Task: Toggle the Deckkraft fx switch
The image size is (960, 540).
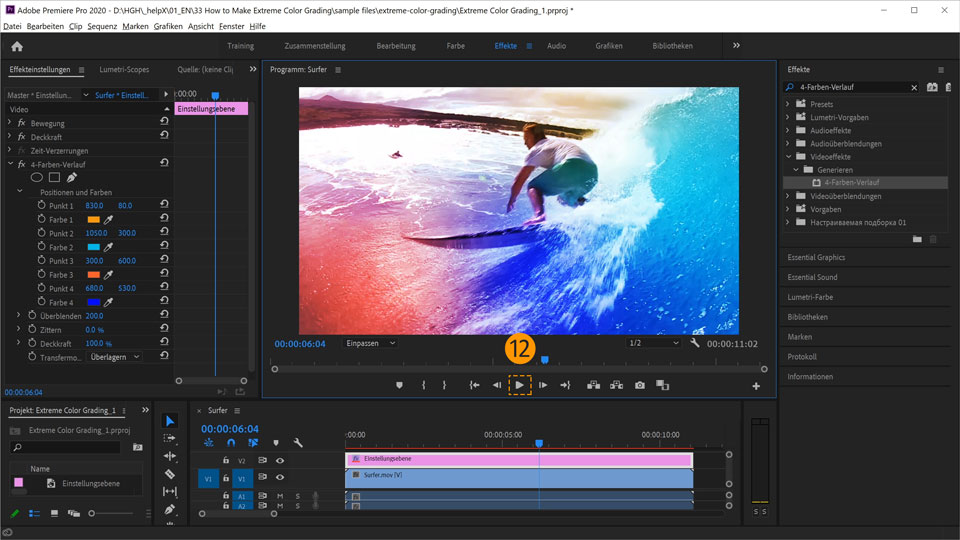Action: [x=21, y=137]
